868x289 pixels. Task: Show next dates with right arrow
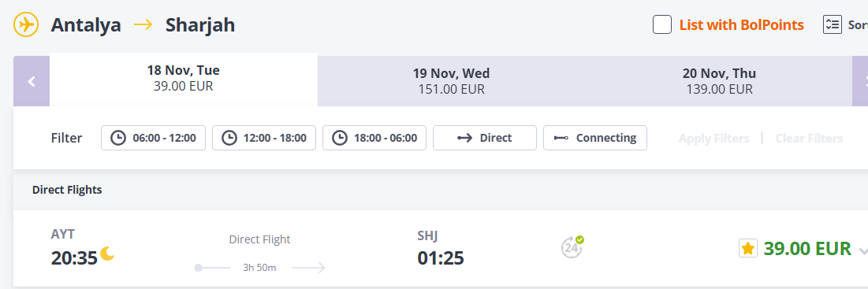pos(860,81)
